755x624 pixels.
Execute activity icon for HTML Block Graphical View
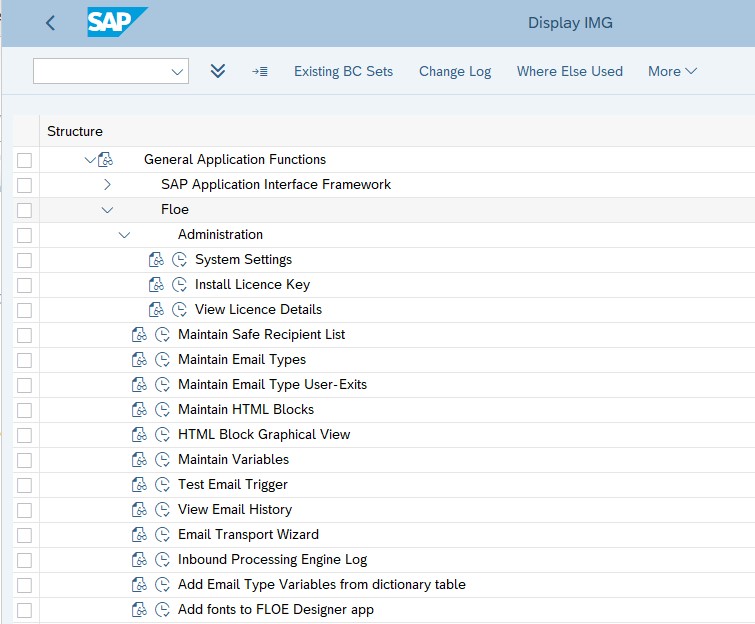pyautogui.click(x=162, y=435)
